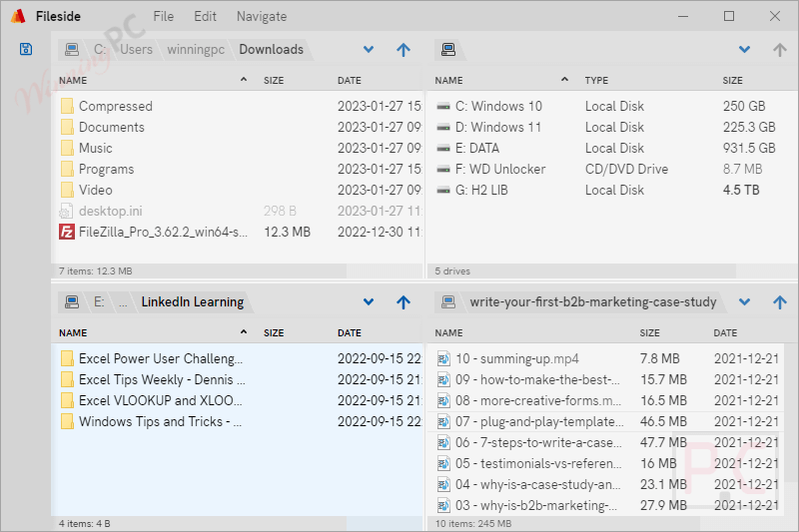Click winningpc breadcrumb segment
799x532 pixels.
196,49
